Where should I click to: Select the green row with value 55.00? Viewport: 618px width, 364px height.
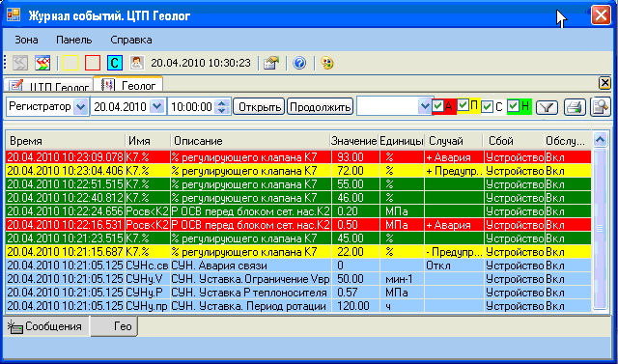pyautogui.click(x=298, y=184)
